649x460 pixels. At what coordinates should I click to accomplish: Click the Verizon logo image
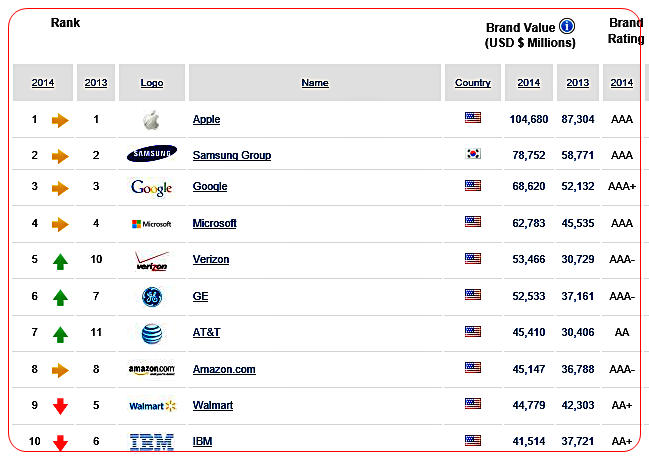(152, 260)
